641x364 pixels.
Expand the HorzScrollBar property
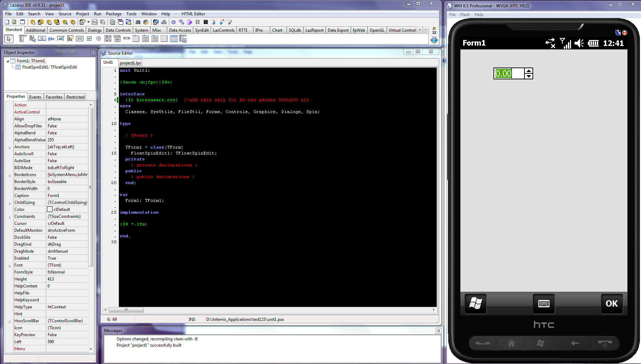pyautogui.click(x=10, y=322)
